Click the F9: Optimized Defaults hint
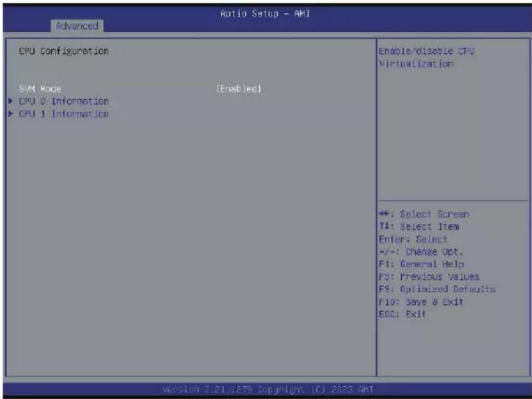 click(x=437, y=289)
